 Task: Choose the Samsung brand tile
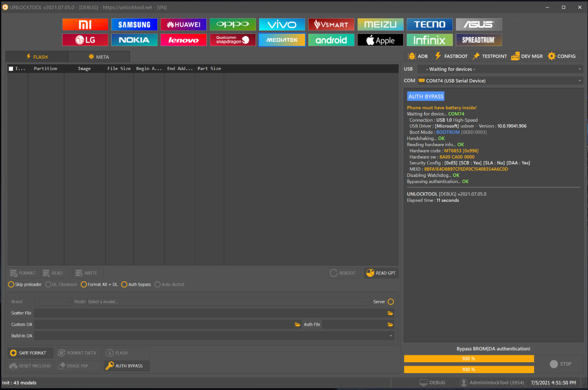pyautogui.click(x=134, y=24)
